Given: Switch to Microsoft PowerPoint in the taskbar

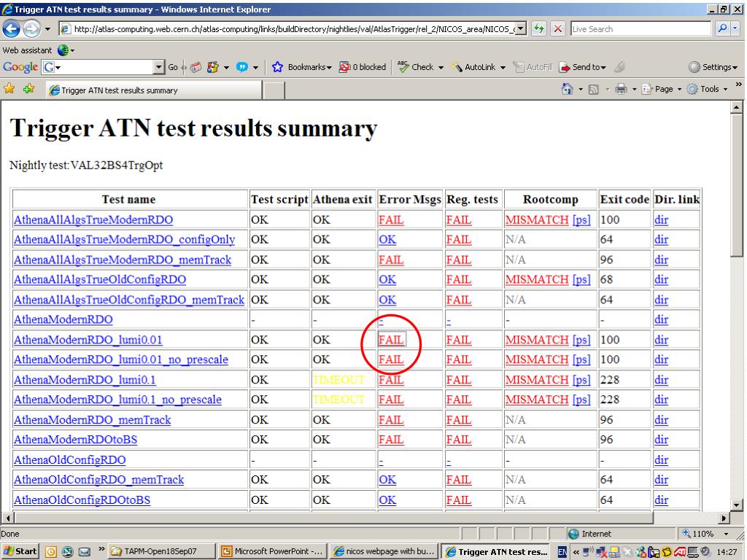Looking at the screenshot, I should point(272,551).
